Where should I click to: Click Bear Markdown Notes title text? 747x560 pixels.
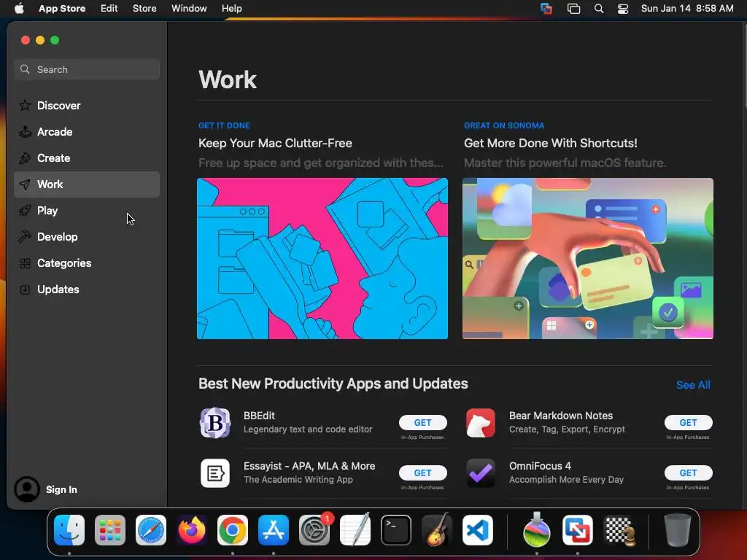[x=561, y=416]
